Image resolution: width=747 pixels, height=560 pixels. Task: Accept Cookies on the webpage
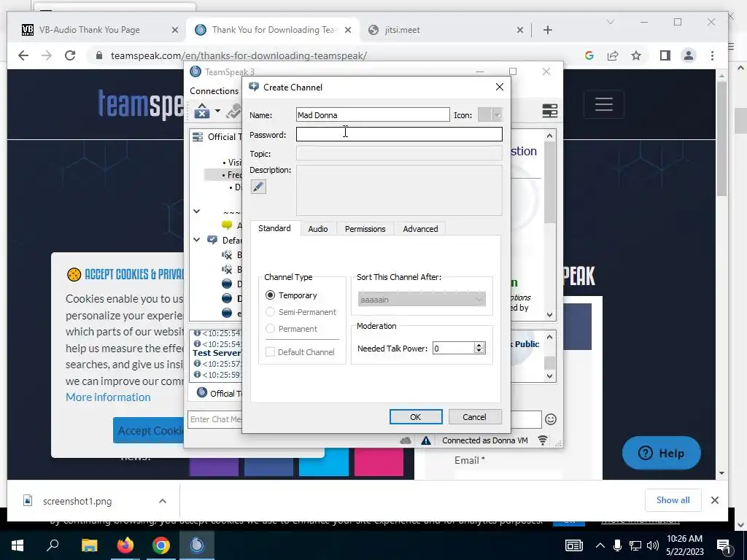(x=148, y=430)
